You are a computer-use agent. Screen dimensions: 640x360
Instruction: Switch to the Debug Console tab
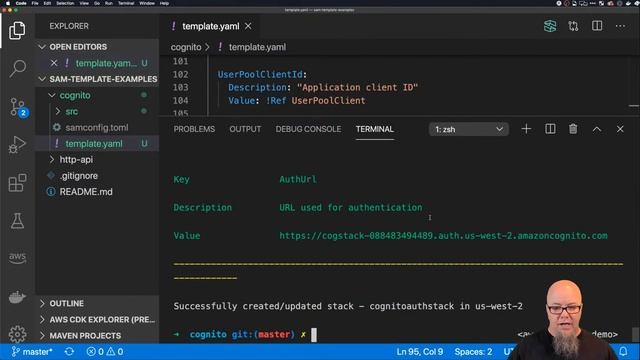(308, 129)
